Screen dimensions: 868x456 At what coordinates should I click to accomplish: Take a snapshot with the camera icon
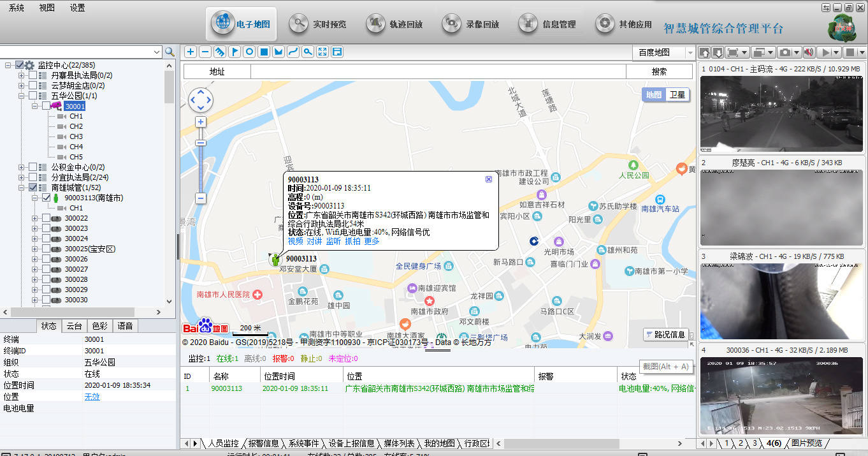(786, 52)
